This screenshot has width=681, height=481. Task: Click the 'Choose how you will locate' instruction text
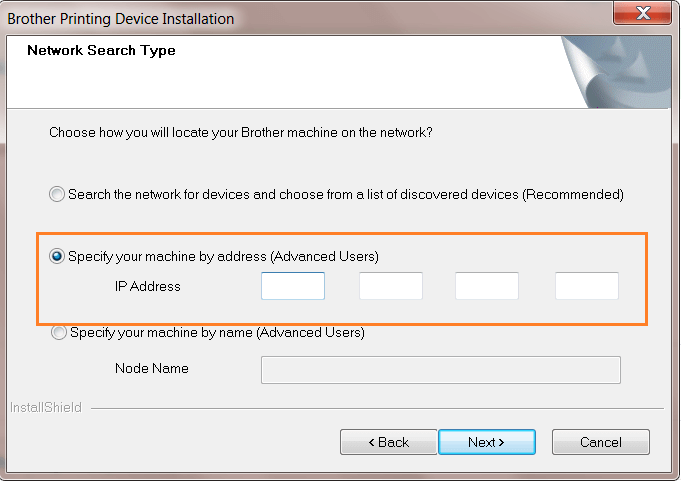(240, 132)
